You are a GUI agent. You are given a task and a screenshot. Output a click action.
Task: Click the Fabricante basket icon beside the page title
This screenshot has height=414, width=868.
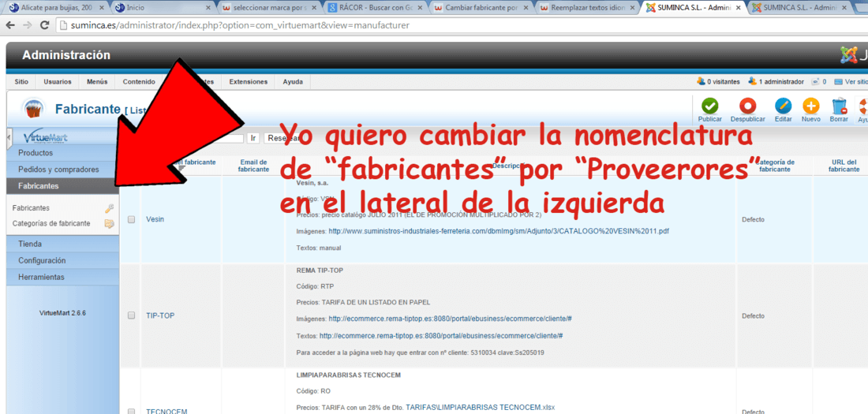pyautogui.click(x=33, y=109)
